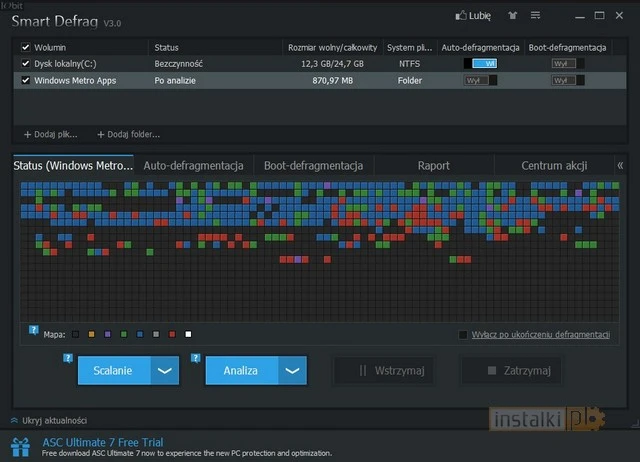The height and width of the screenshot is (462, 640).
Task: Click the help icon beside Scalanie button
Action: click(68, 358)
